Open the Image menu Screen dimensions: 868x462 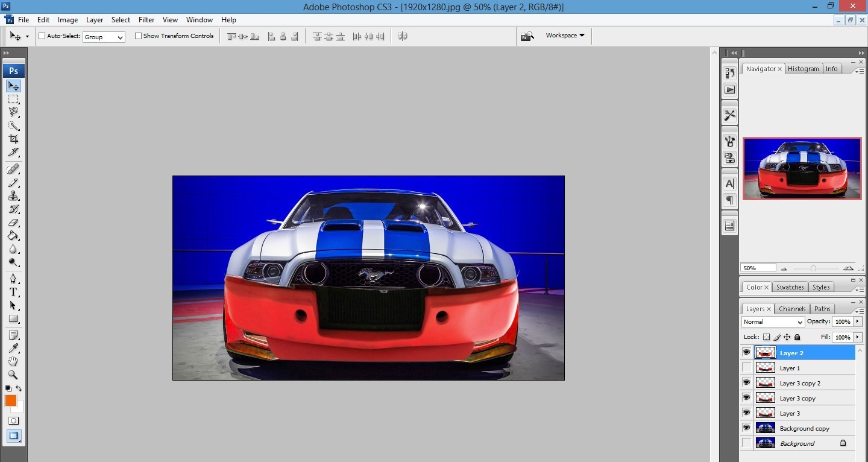pos(68,20)
